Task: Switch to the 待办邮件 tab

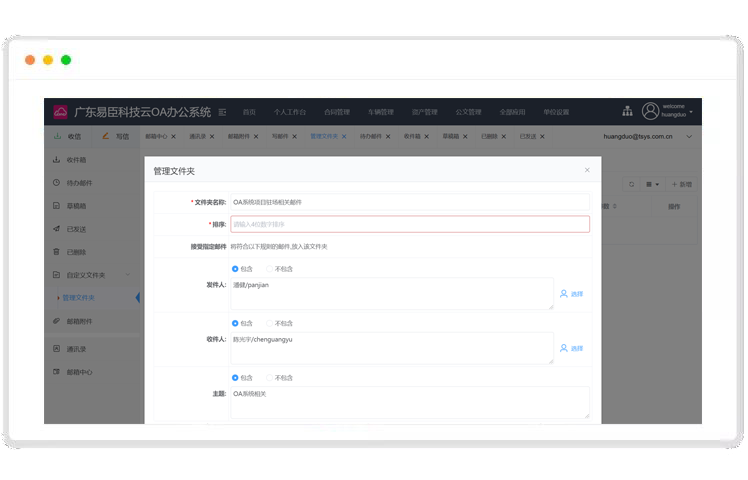Action: point(371,136)
